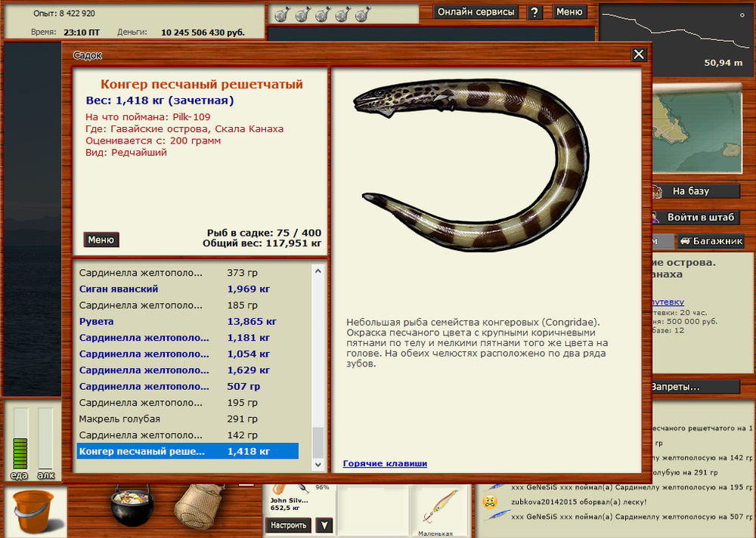756x538 pixels.
Task: Open the top-right Меню button
Action: (569, 12)
